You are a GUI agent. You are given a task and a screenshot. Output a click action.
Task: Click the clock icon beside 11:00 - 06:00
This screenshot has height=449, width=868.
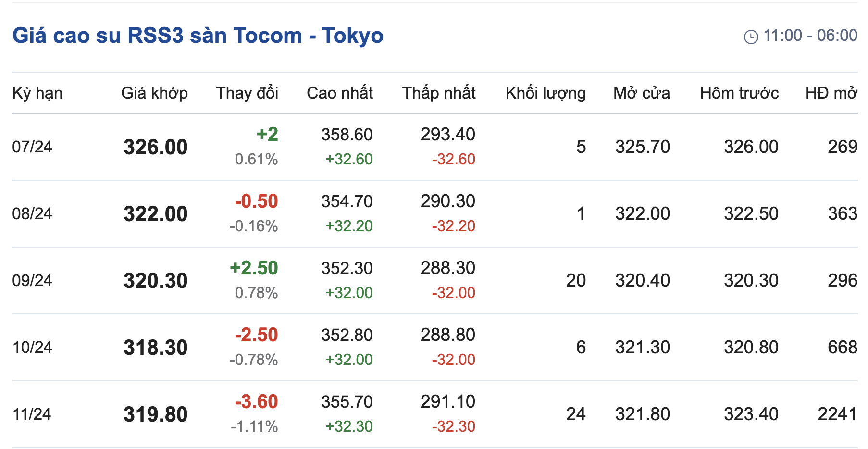tap(751, 37)
